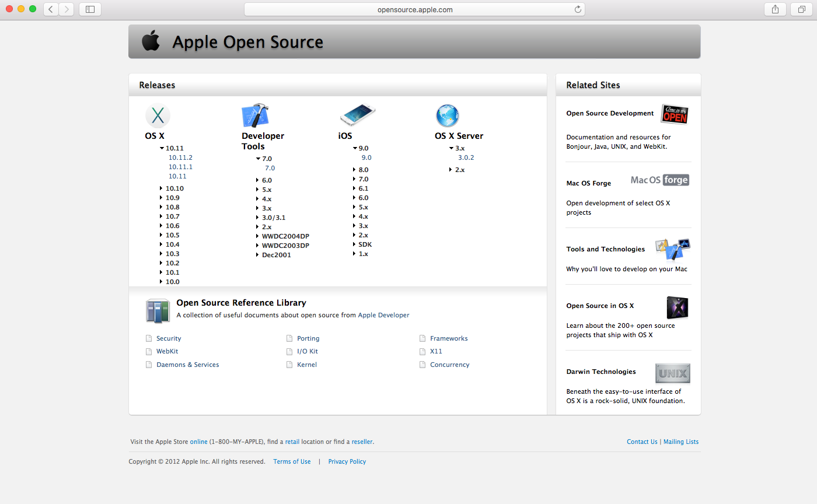Open the 10.11.1 release link
Image resolution: width=817 pixels, height=504 pixels.
click(180, 167)
